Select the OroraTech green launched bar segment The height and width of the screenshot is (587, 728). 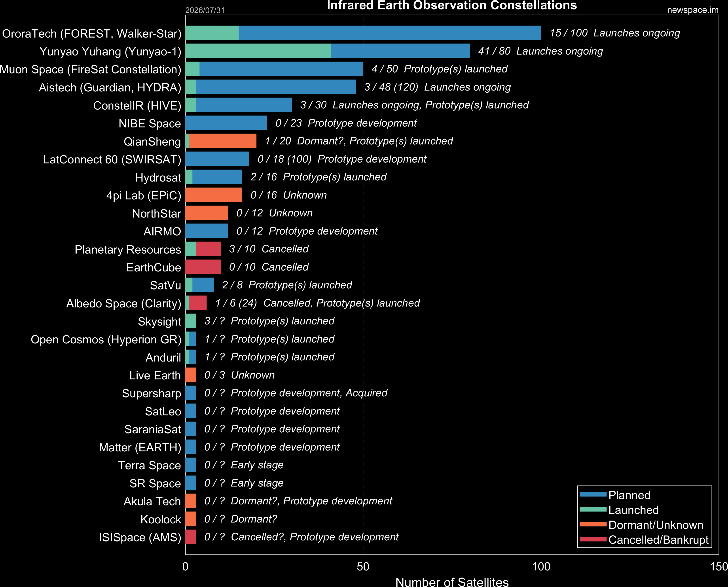tap(212, 33)
